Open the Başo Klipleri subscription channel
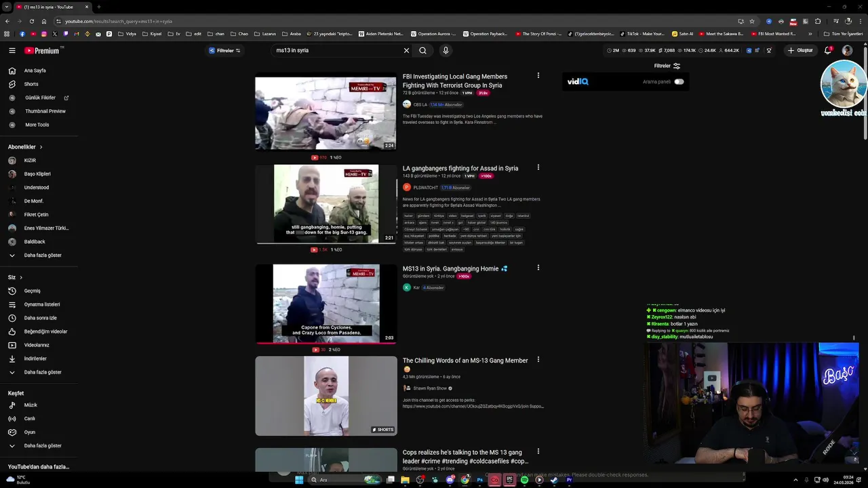Image resolution: width=868 pixels, height=488 pixels. (x=37, y=174)
